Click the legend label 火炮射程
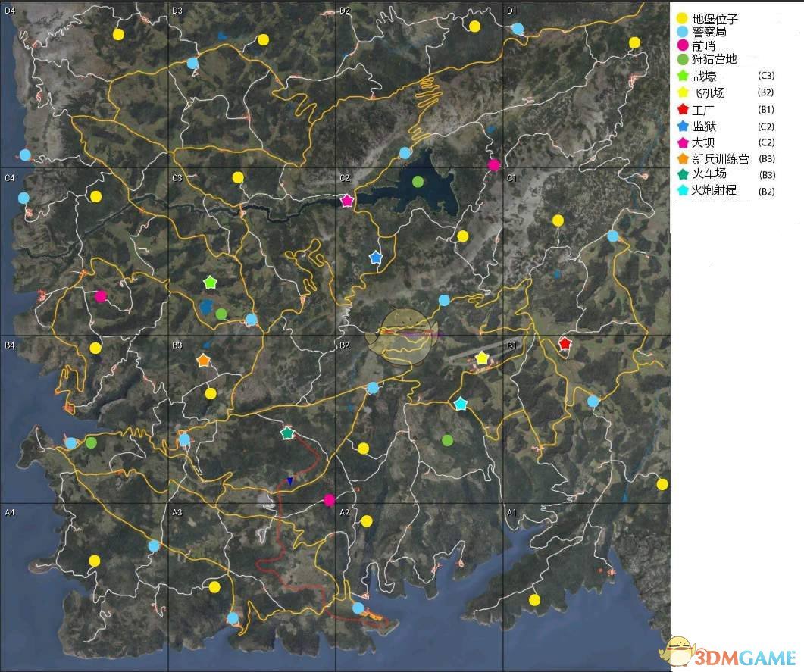The image size is (804, 672). [714, 190]
